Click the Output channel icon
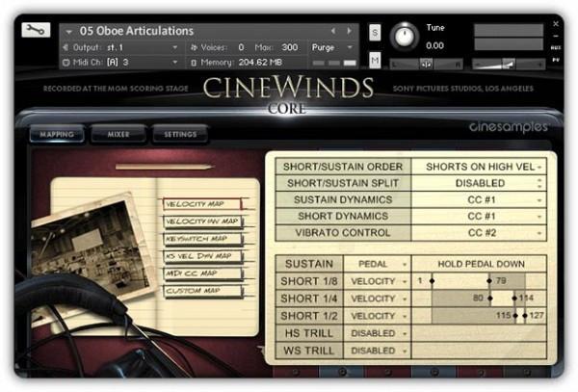Screen dimensions: 578x392 (66, 47)
